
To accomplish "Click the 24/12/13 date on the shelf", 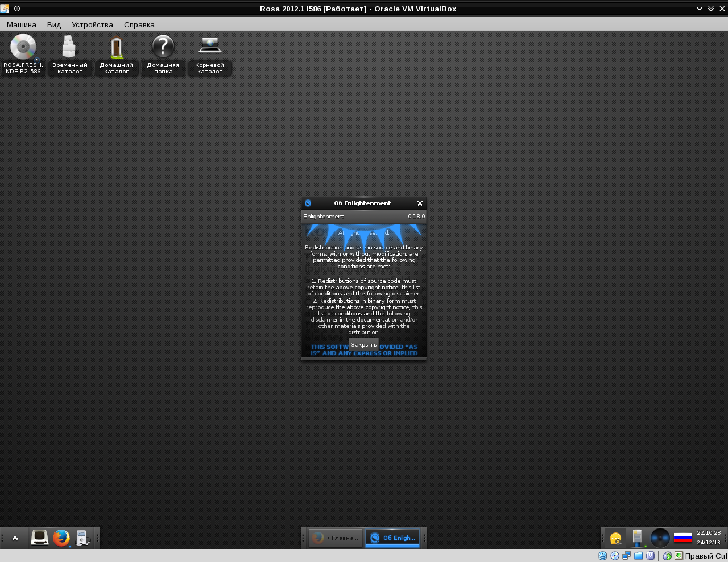I will click(709, 543).
